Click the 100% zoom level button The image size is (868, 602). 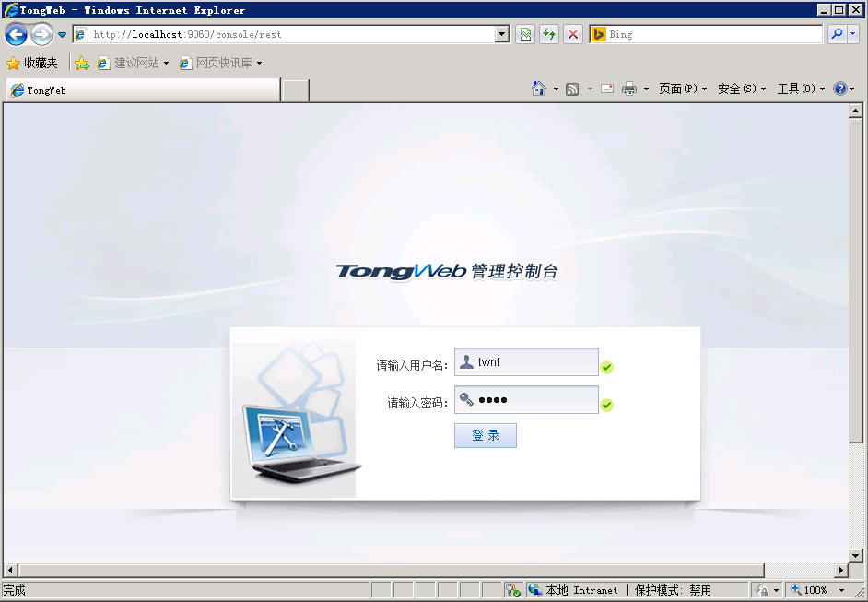click(809, 590)
